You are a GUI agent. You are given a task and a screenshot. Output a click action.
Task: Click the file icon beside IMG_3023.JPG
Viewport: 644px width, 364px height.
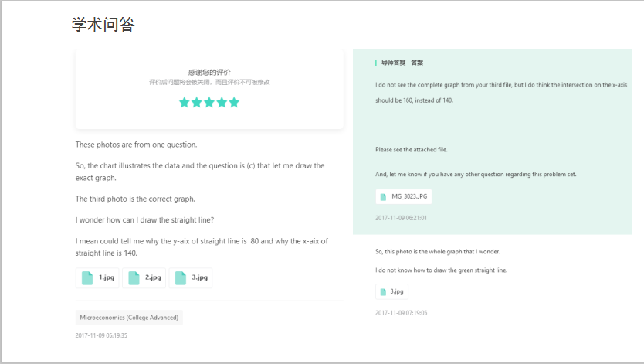pos(383,197)
